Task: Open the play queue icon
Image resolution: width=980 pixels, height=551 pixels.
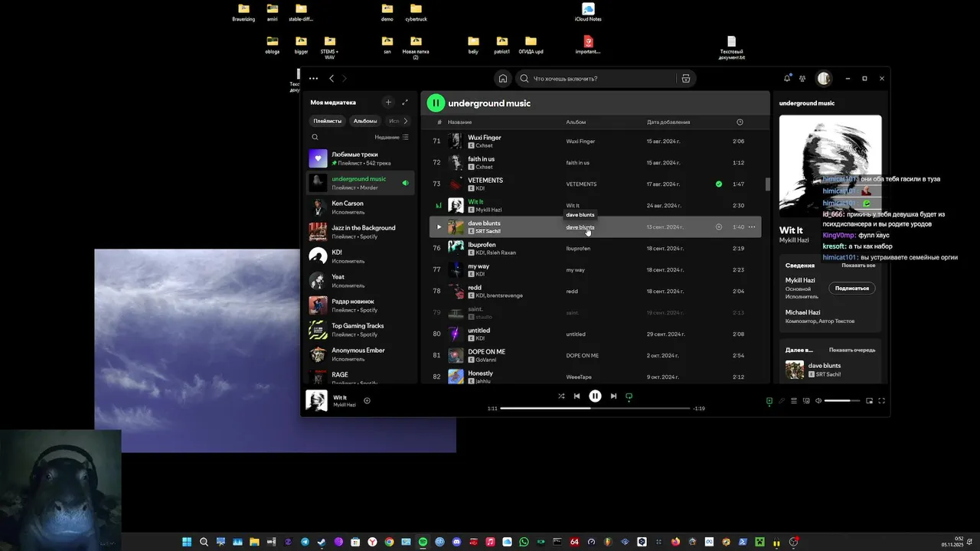Action: [794, 400]
